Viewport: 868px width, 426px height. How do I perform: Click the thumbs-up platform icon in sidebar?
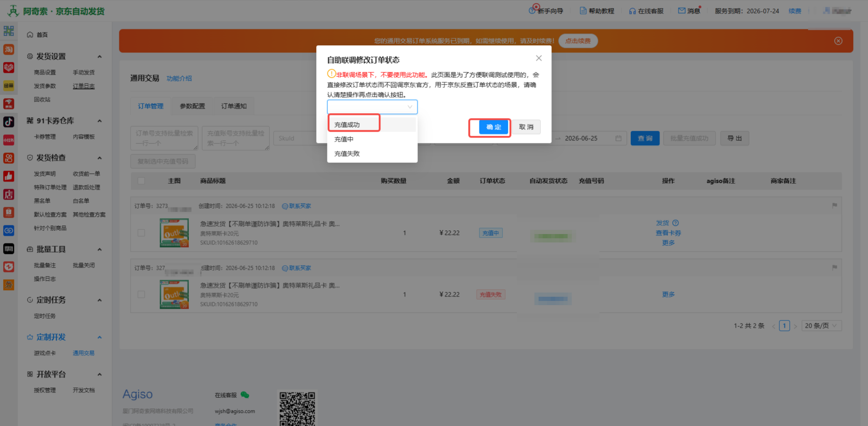pos(9,176)
